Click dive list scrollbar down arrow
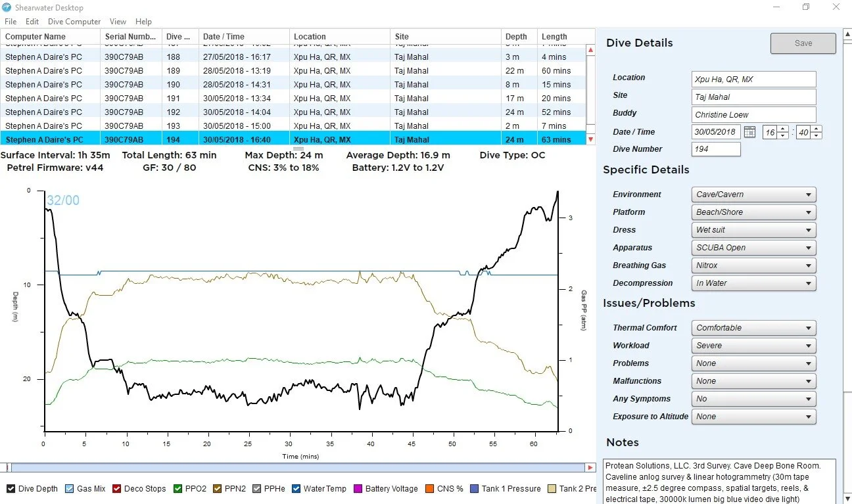Image resolution: width=852 pixels, height=504 pixels. coord(590,139)
